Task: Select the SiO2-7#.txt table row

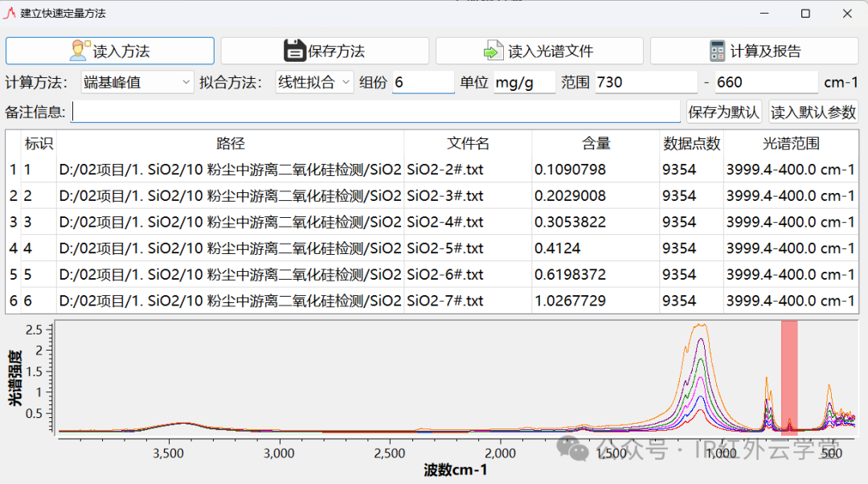Action: [321, 301]
